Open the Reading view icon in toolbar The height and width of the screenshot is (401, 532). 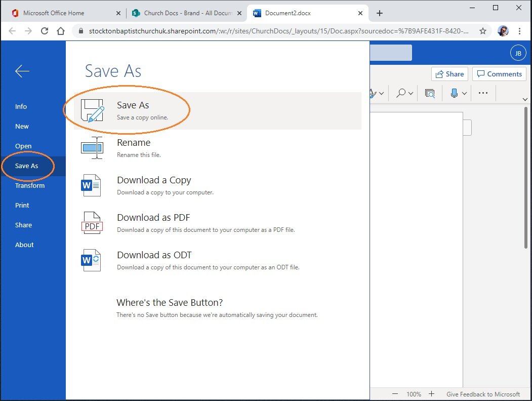pos(430,93)
